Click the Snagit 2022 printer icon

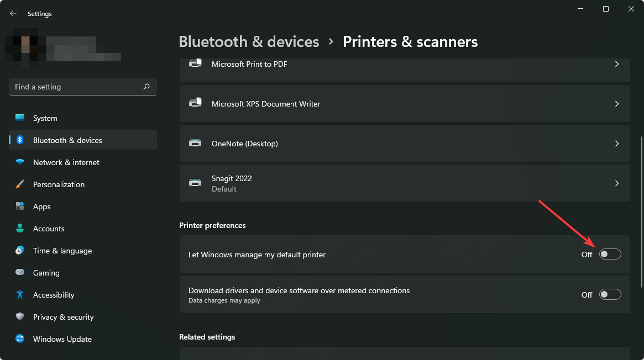195,183
